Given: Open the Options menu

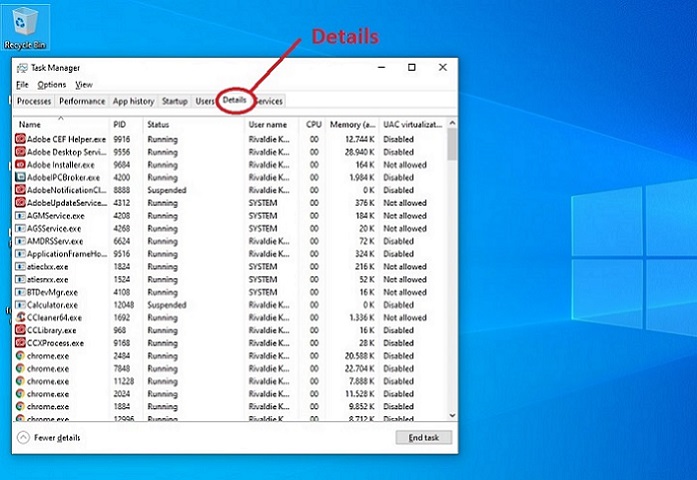Looking at the screenshot, I should coord(51,85).
